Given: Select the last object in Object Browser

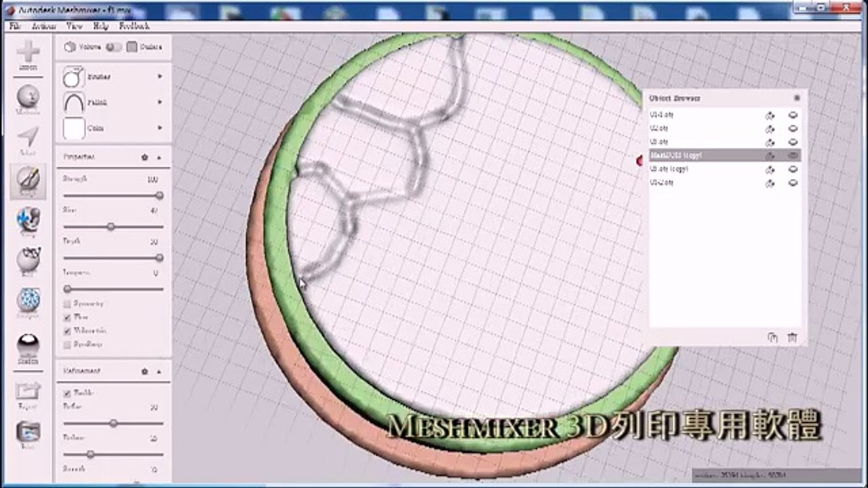Looking at the screenshot, I should (x=724, y=183).
